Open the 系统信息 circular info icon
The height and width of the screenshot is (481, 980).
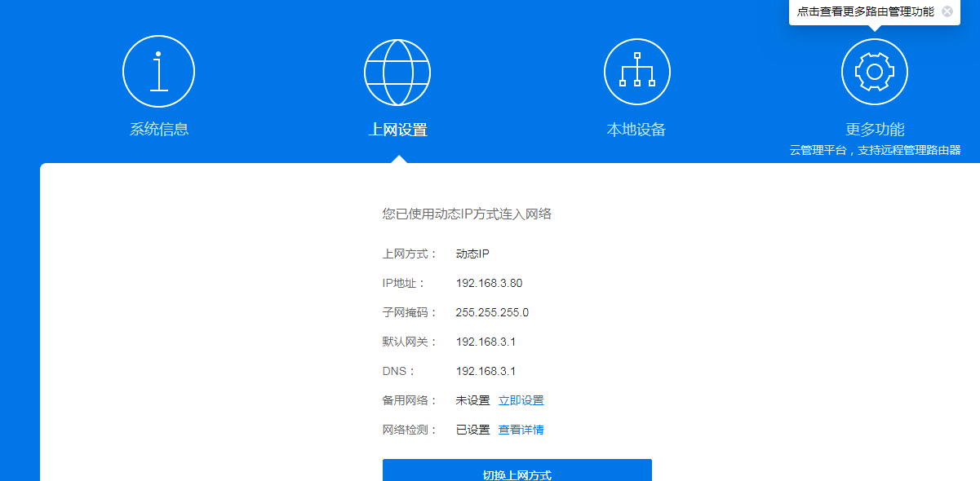coord(158,71)
